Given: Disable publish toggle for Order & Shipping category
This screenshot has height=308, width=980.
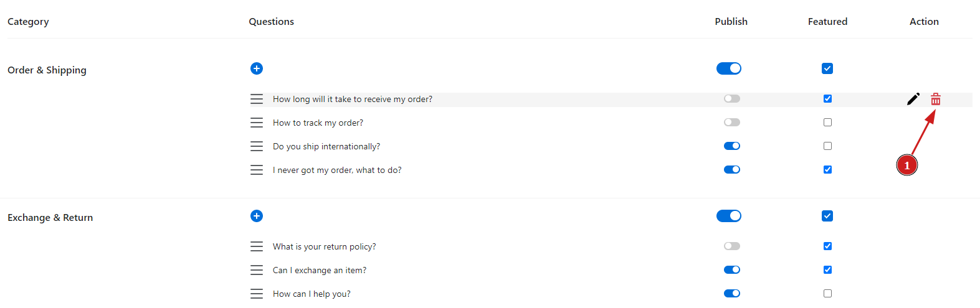Looking at the screenshot, I should pyautogui.click(x=728, y=68).
